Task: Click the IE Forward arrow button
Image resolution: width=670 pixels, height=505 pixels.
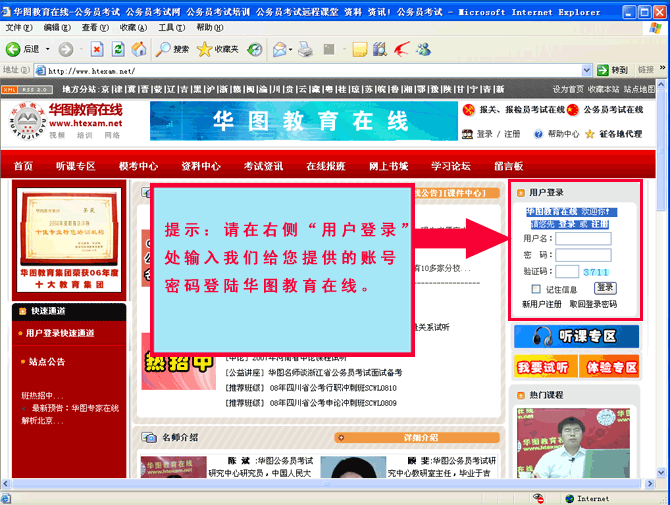Action: click(x=66, y=50)
